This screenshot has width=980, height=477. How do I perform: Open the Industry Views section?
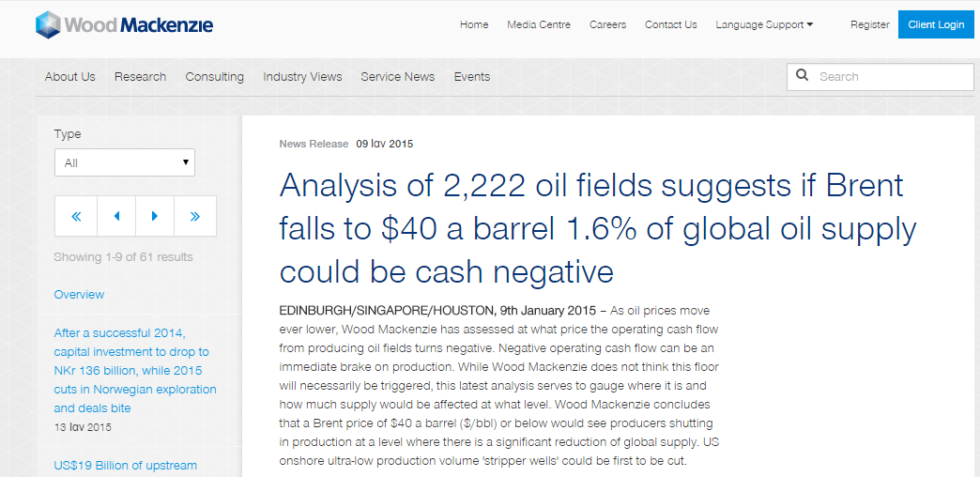point(302,77)
